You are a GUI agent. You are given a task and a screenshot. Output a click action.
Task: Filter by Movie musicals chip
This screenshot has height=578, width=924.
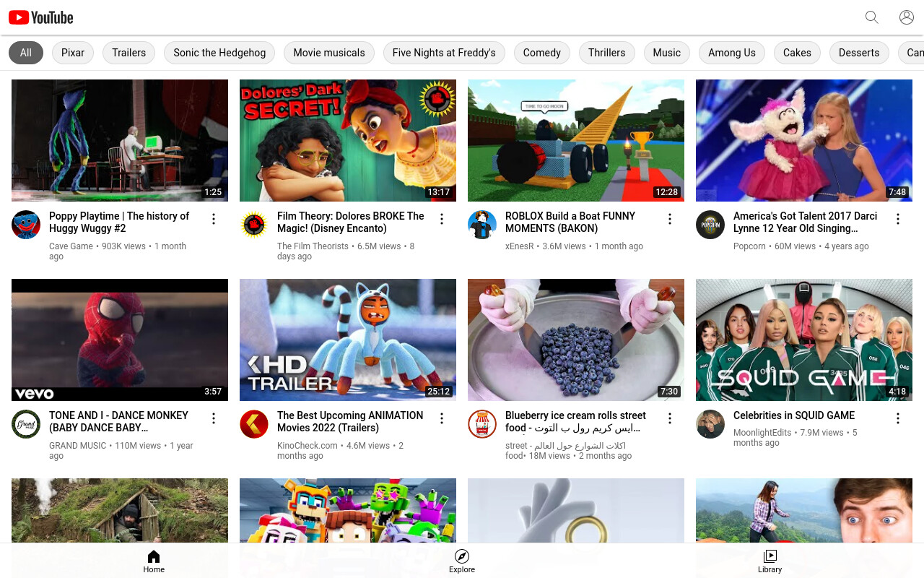329,53
